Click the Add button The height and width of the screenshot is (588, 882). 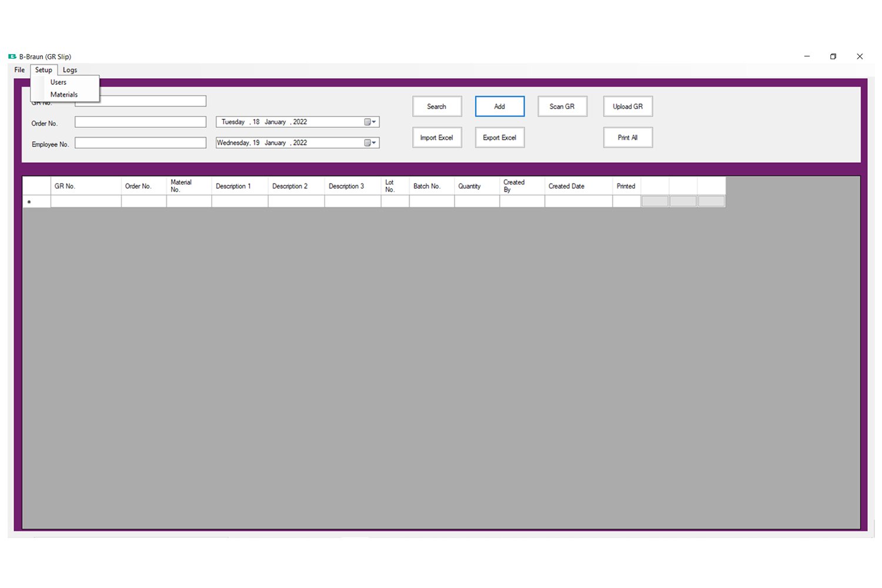pyautogui.click(x=499, y=106)
